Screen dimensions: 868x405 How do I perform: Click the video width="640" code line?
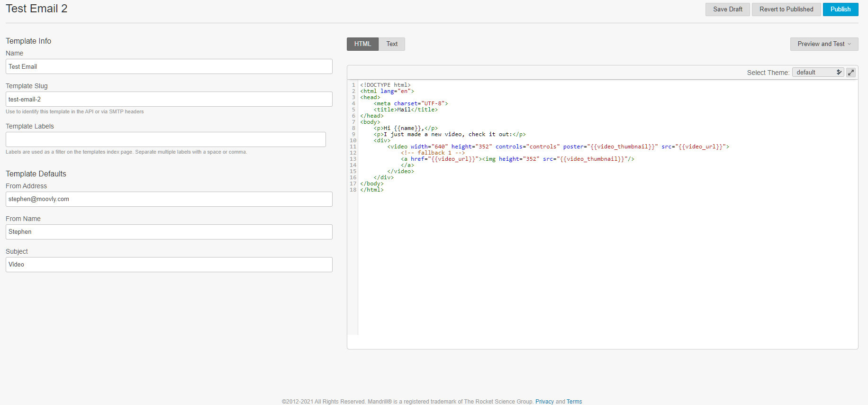pyautogui.click(x=558, y=147)
